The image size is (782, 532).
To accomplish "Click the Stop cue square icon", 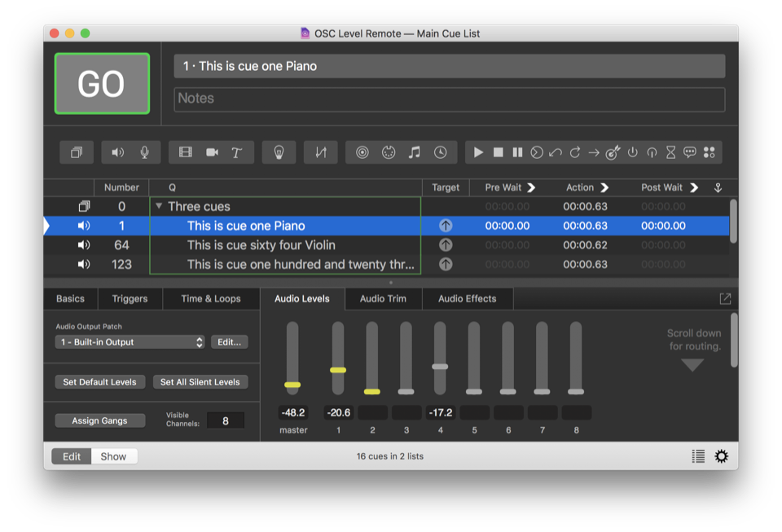I will pyautogui.click(x=498, y=152).
